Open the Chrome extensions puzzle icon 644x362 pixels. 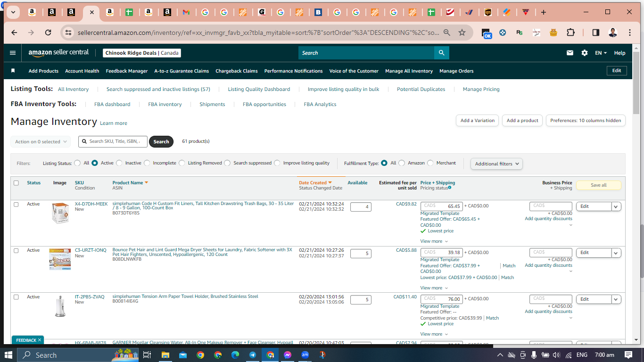[570, 33]
